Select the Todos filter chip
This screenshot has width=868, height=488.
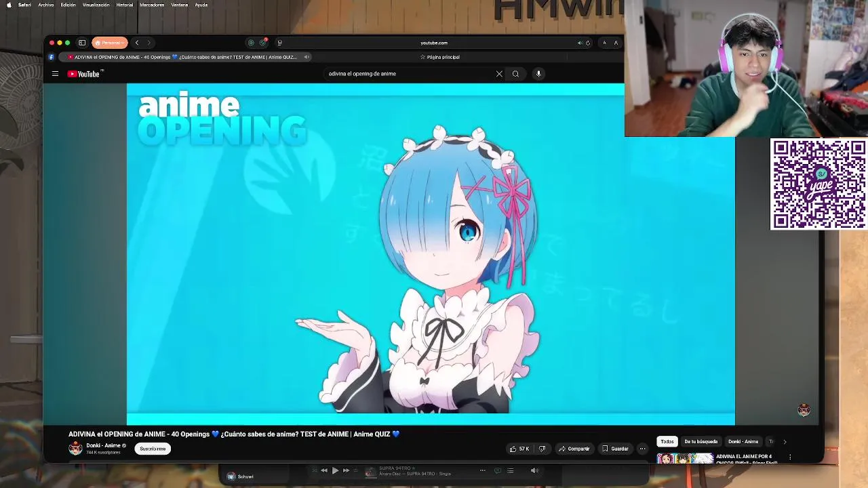[x=667, y=441]
